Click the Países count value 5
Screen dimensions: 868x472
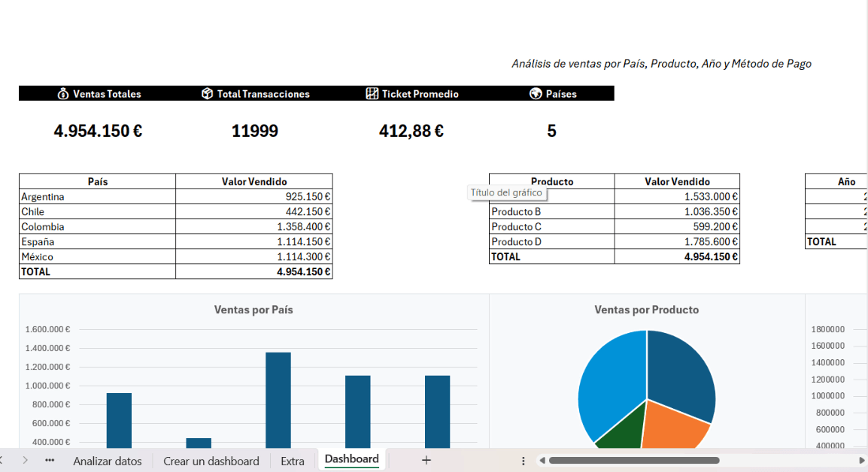point(551,131)
